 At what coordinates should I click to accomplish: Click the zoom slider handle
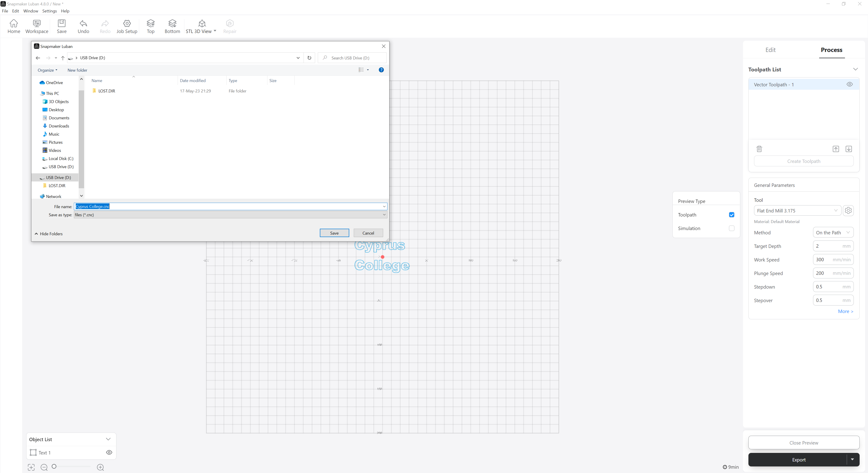coord(54,467)
